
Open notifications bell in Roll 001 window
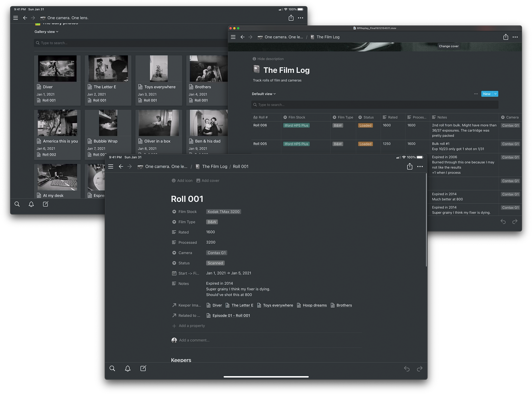click(x=128, y=368)
